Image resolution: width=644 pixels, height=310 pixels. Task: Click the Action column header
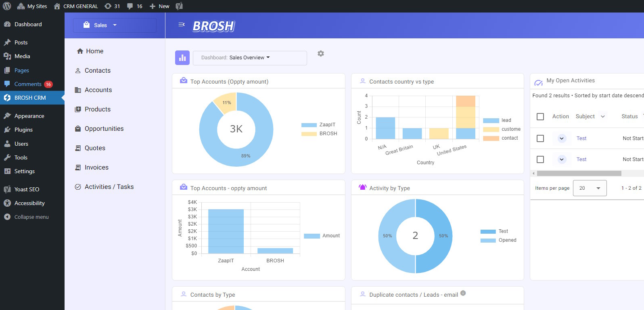tap(560, 116)
